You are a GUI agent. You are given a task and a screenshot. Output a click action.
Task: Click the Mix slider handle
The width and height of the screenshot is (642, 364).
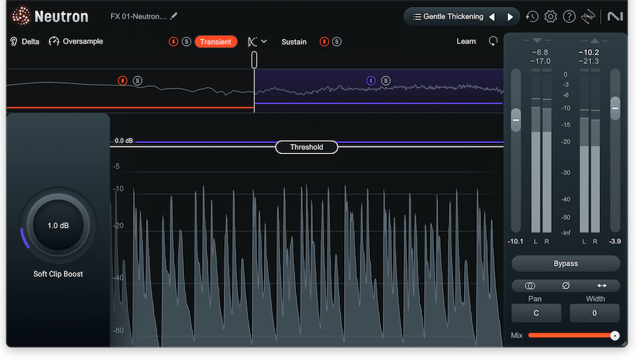(x=614, y=336)
